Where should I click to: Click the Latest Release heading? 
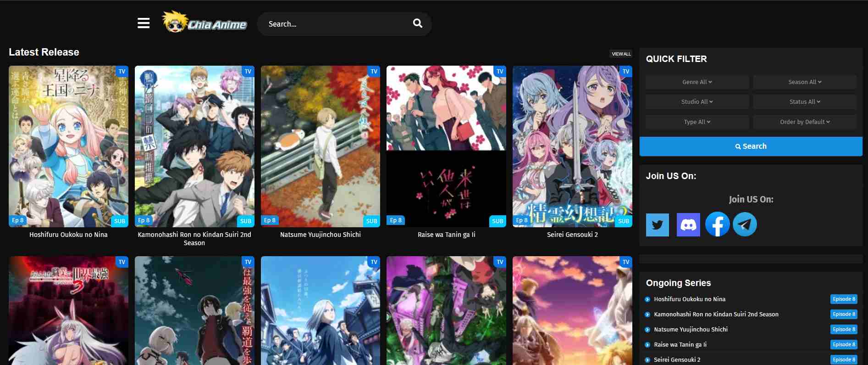click(44, 52)
